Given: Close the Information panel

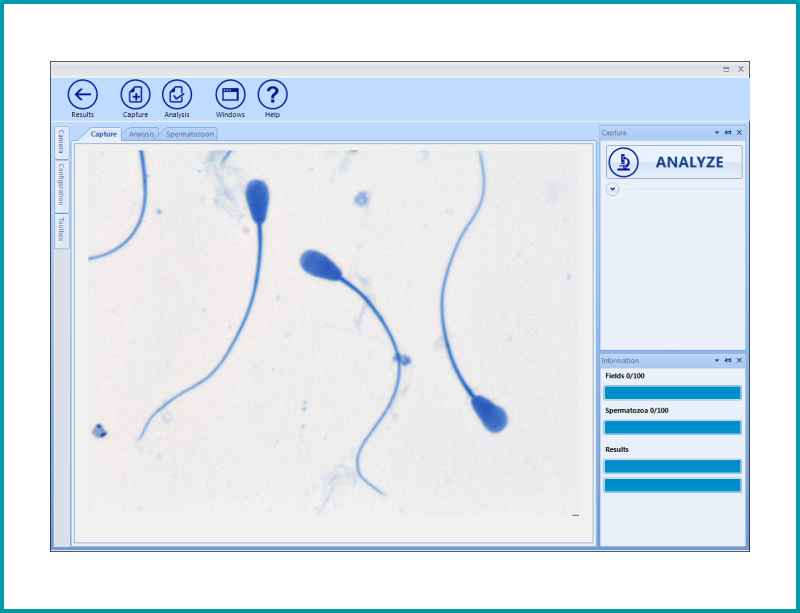Looking at the screenshot, I should point(739,360).
